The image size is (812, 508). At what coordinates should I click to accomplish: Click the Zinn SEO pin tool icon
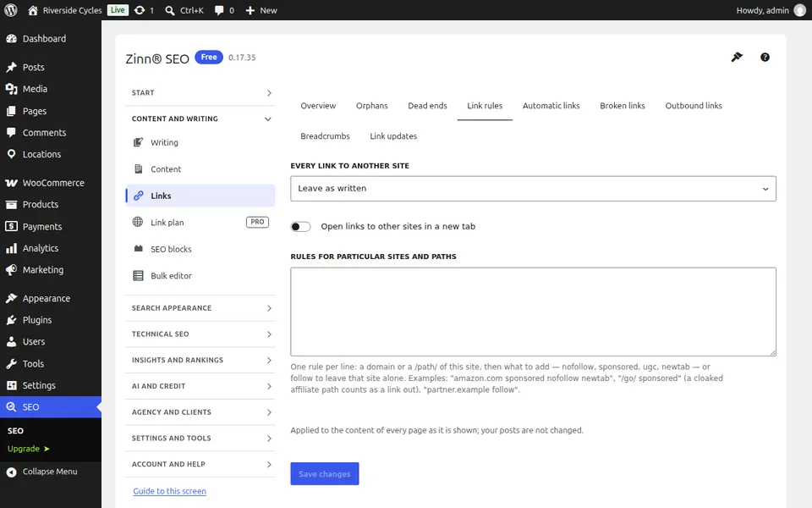(x=737, y=57)
